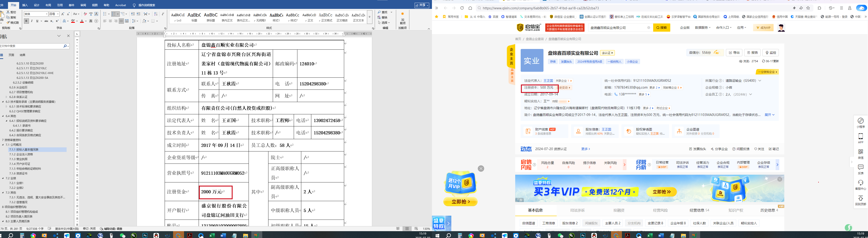Apply subscript formatting in Word

pyautogui.click(x=52, y=21)
